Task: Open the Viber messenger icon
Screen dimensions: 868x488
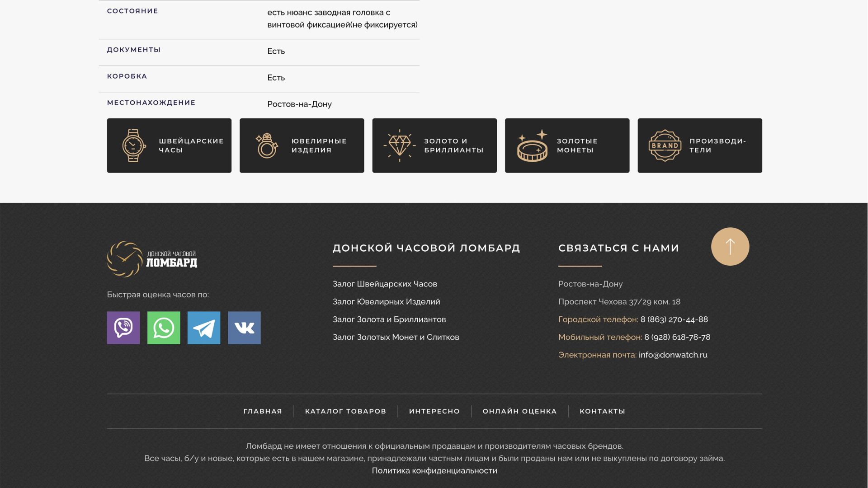Action: pos(123,328)
